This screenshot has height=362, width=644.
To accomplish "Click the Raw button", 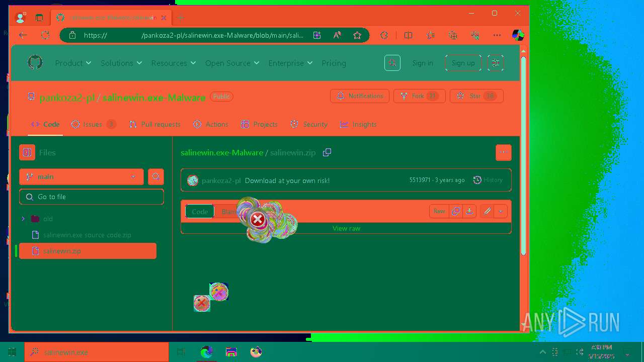I will click(439, 211).
